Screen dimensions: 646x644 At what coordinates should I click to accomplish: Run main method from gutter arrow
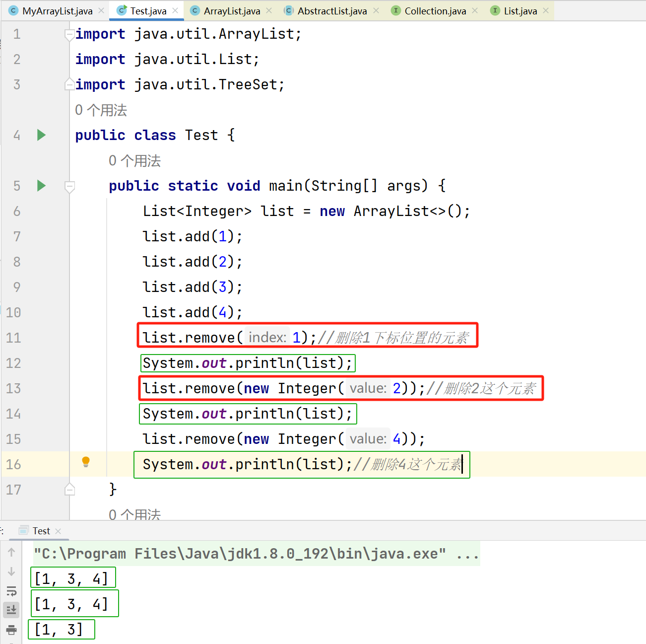41,186
